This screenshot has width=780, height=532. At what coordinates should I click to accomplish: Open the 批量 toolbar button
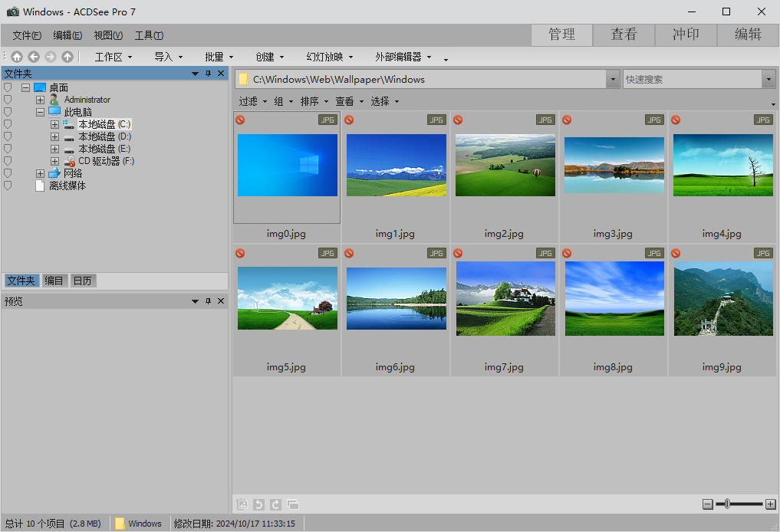point(219,57)
